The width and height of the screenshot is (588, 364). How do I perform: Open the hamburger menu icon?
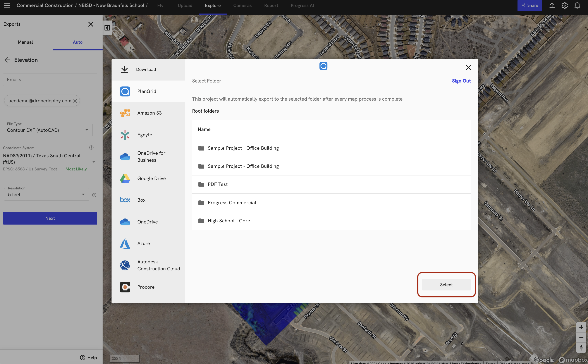tap(7, 5)
